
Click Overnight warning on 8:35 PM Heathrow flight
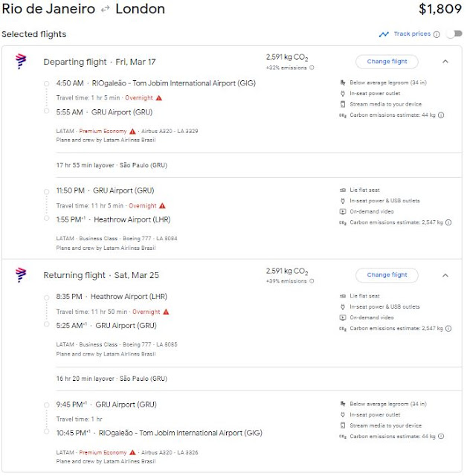(167, 312)
